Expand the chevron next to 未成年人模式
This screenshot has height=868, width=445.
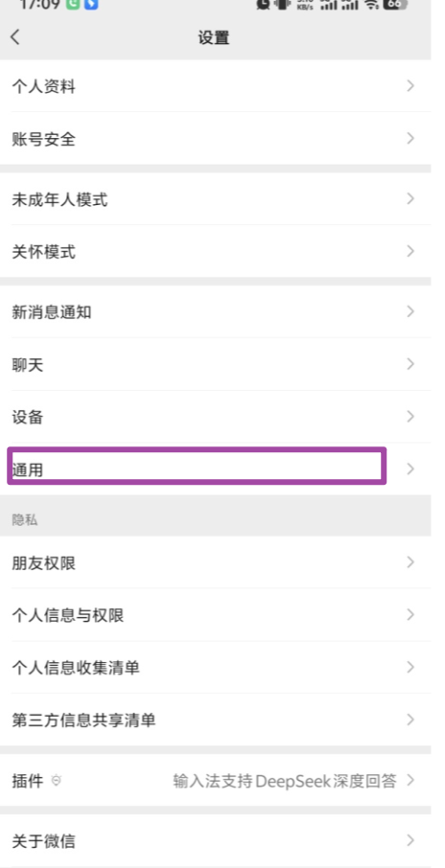[x=410, y=198]
